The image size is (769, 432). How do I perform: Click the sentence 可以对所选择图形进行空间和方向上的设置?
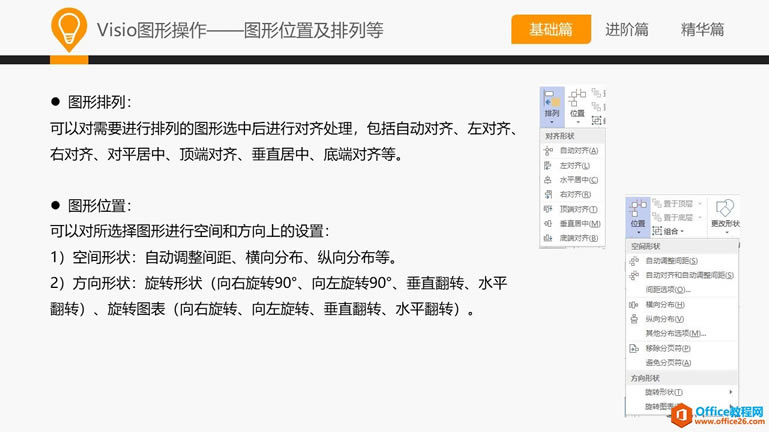click(190, 231)
